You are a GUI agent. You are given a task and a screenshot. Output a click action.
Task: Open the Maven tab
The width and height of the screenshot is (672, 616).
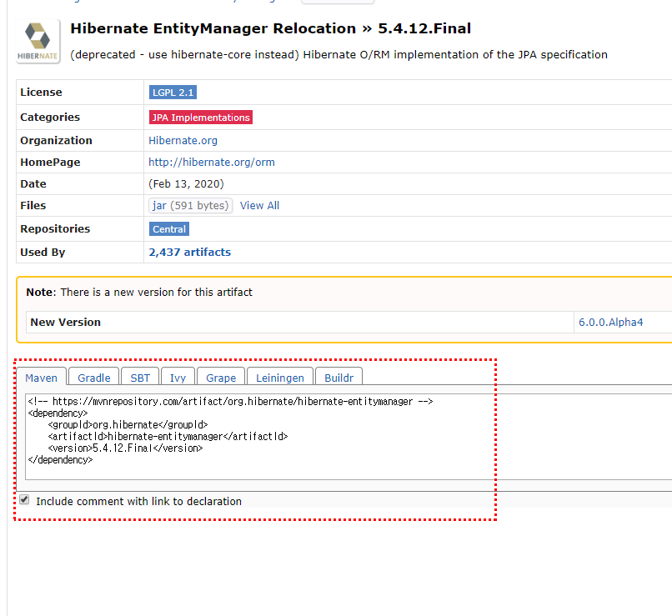(x=41, y=378)
